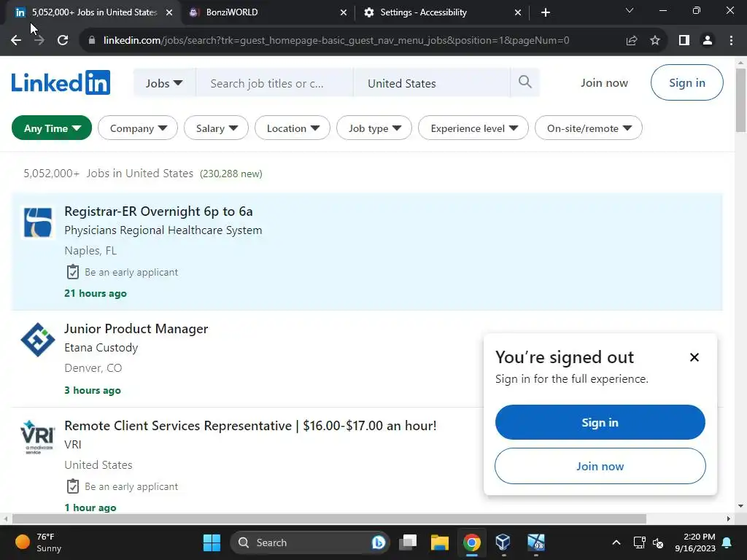
Task: Click VRI company logo
Action: coord(38,437)
